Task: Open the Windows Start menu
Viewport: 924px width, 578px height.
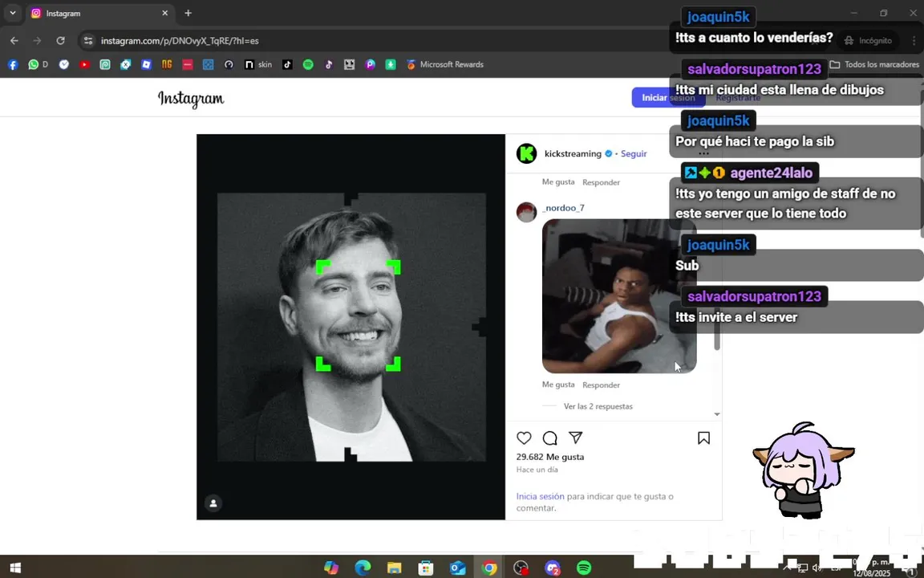Action: [x=16, y=568]
